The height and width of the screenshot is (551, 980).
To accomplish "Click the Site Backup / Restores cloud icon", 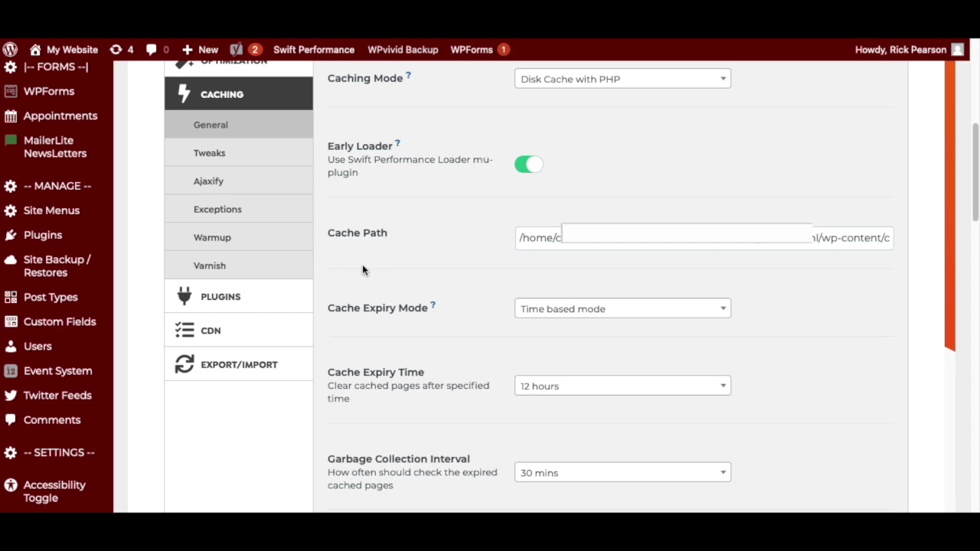I will tap(10, 260).
